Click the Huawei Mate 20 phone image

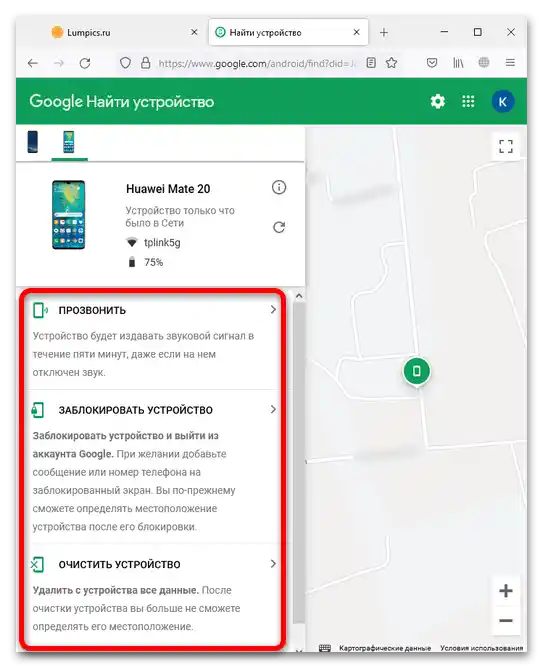pos(69,215)
